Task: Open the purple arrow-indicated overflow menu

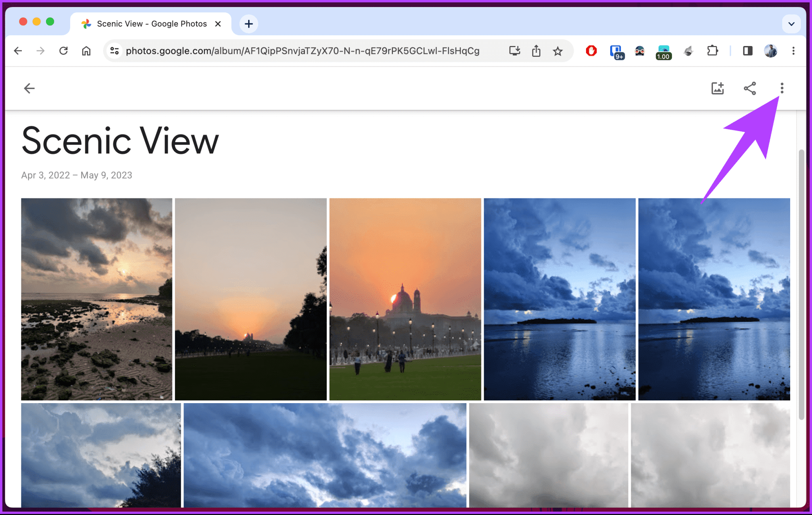Action: pos(782,88)
